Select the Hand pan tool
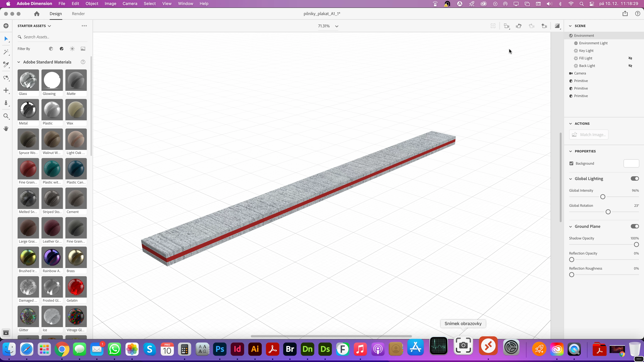This screenshot has width=644, height=362. tap(6, 129)
